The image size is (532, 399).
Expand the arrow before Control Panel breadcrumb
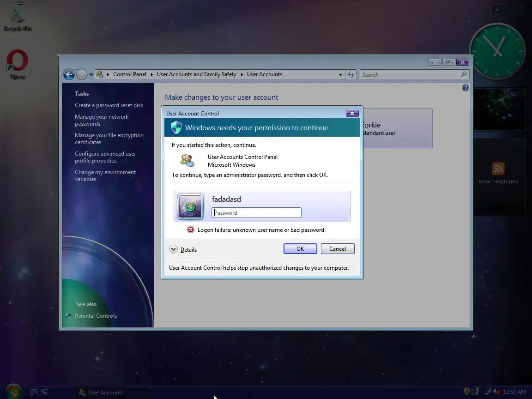pyautogui.click(x=108, y=74)
